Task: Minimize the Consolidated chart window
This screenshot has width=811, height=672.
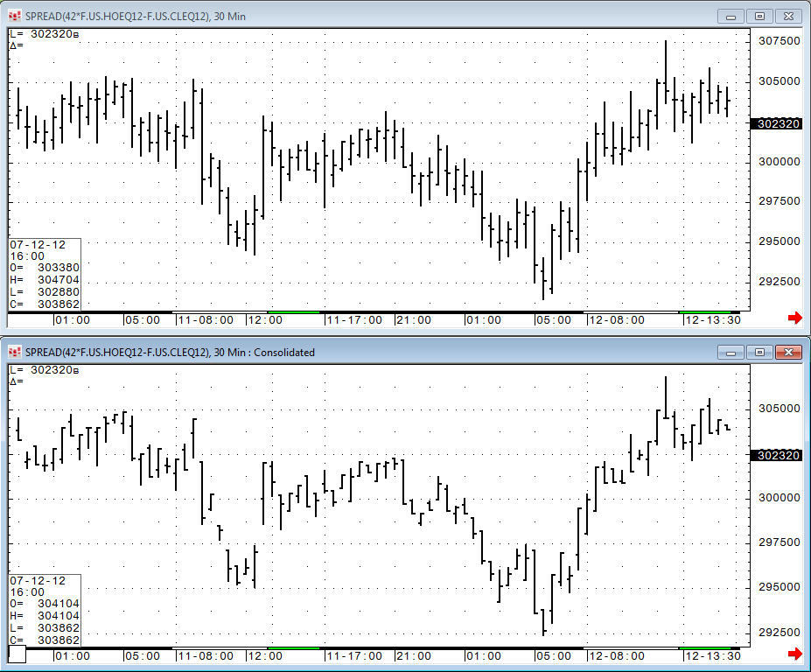Action: [x=731, y=352]
